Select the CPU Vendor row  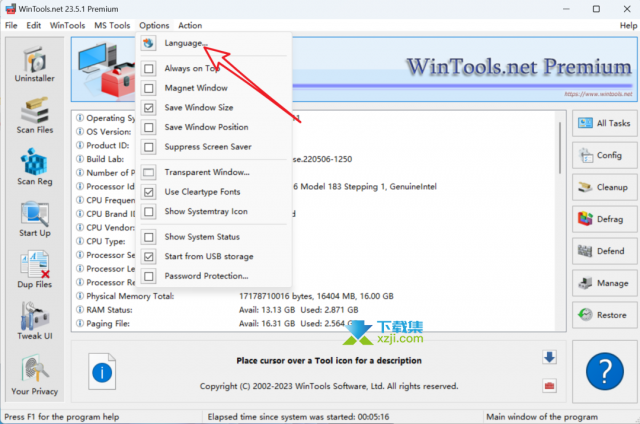coord(314,228)
